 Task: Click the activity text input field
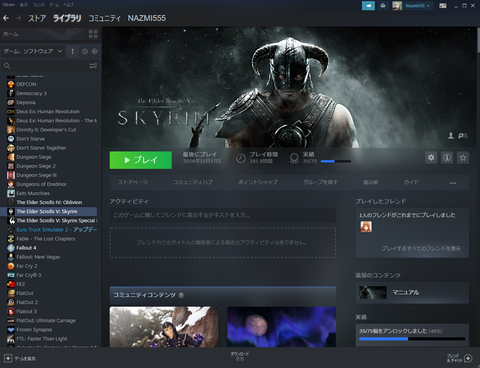(x=223, y=215)
